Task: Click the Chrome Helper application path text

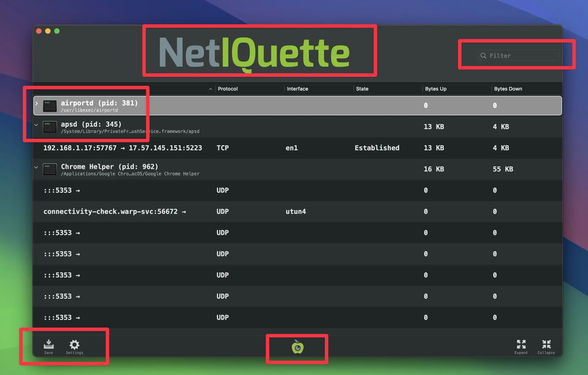Action: pos(130,174)
